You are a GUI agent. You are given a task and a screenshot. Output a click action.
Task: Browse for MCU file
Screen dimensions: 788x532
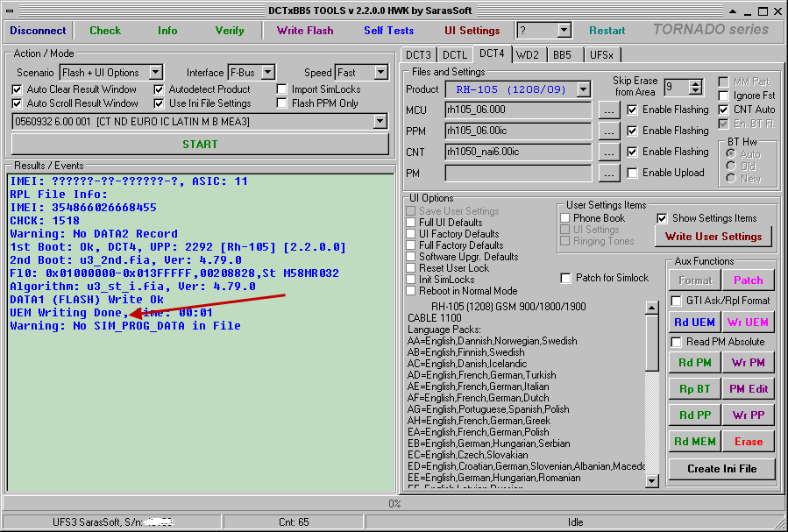[609, 110]
